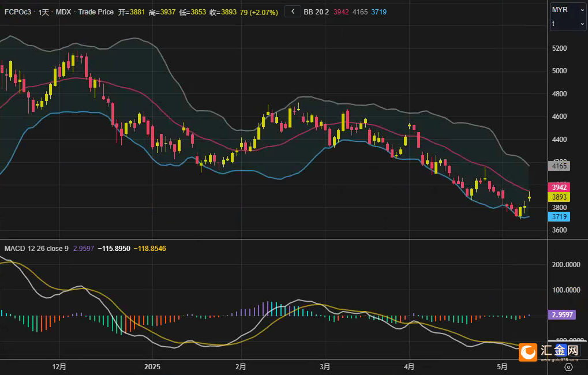This screenshot has height=375, width=588.
Task: Click the red 3942 price tag on axis
Action: (559, 187)
